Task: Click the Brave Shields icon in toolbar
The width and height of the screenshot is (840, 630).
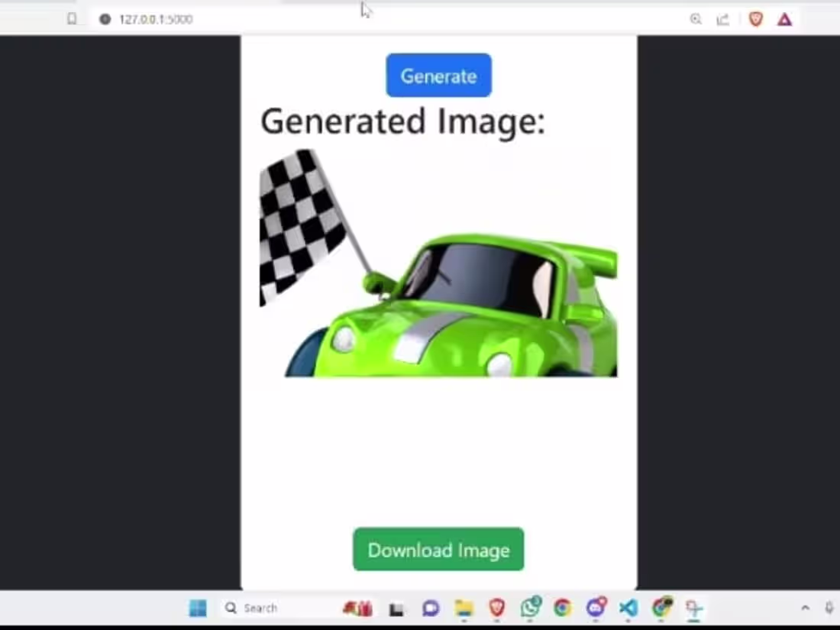Action: [755, 20]
